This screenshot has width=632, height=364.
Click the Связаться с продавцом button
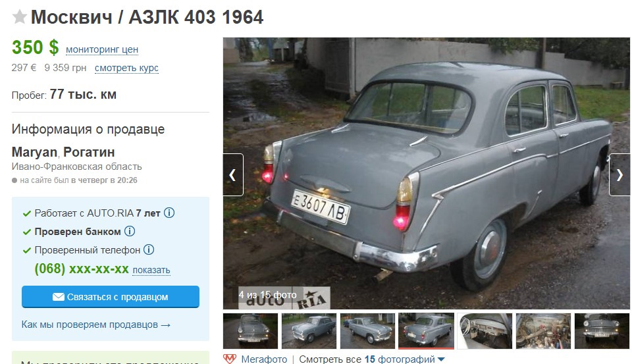tap(111, 297)
